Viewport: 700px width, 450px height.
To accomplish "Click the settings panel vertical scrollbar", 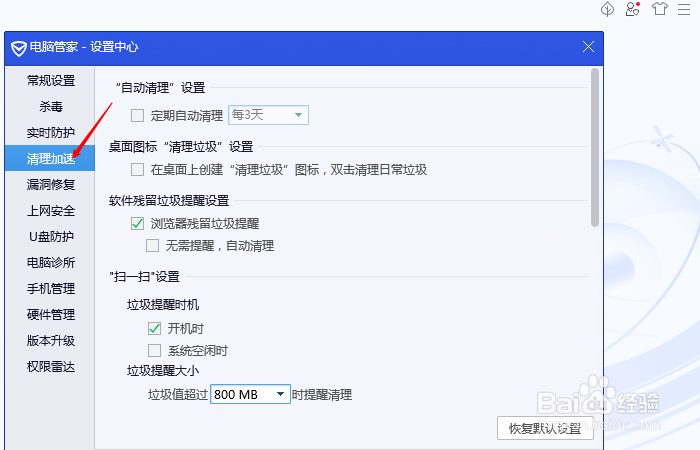I will click(595, 148).
